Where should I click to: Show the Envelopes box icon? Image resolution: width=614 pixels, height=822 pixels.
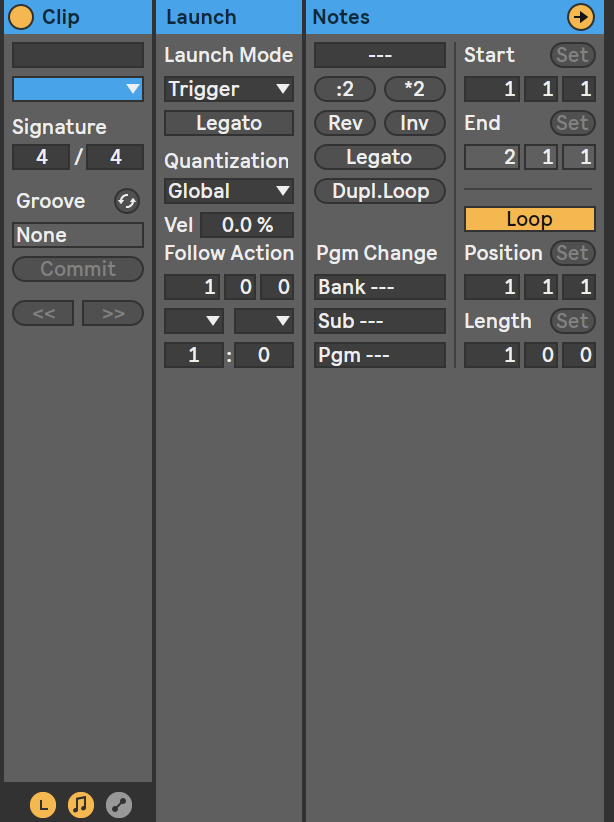point(119,804)
